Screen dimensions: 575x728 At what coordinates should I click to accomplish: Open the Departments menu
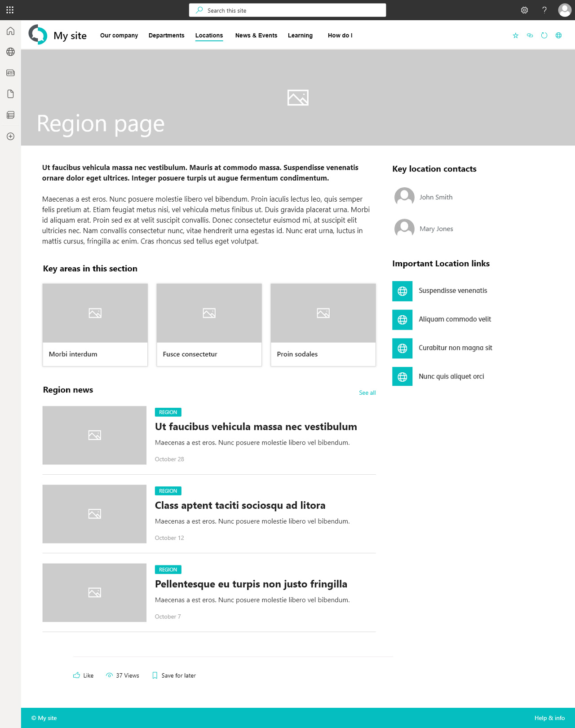[166, 35]
